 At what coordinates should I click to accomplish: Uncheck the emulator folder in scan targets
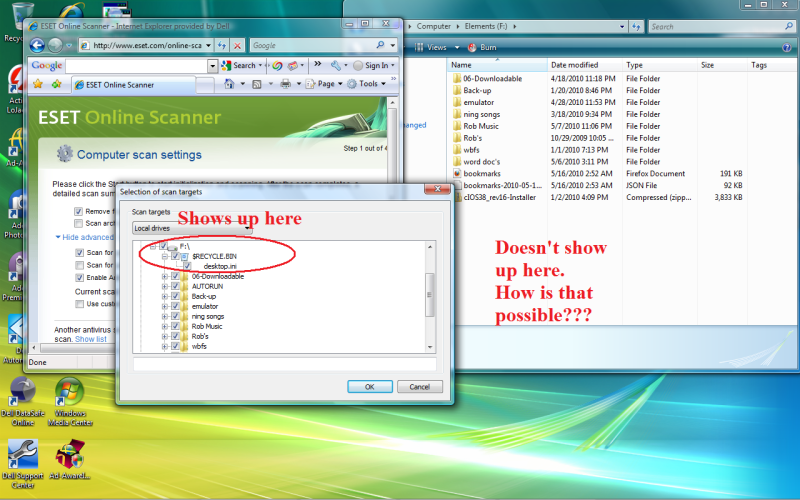(x=175, y=306)
